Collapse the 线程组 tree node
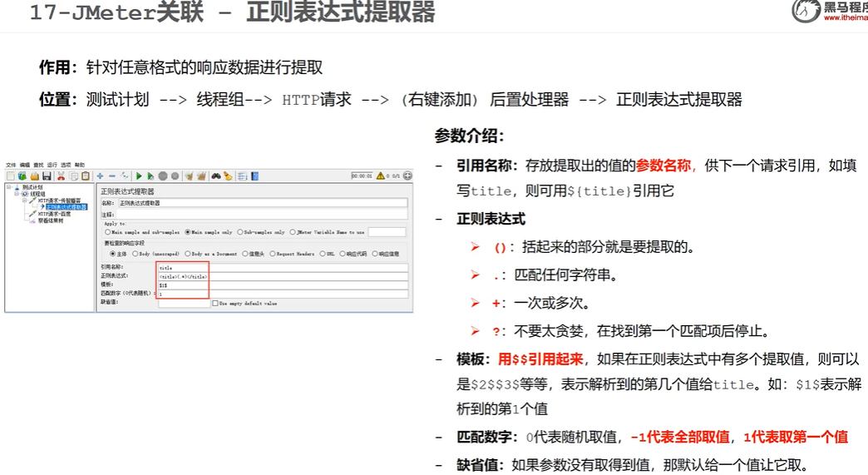This screenshot has width=868, height=475. pyautogui.click(x=17, y=194)
